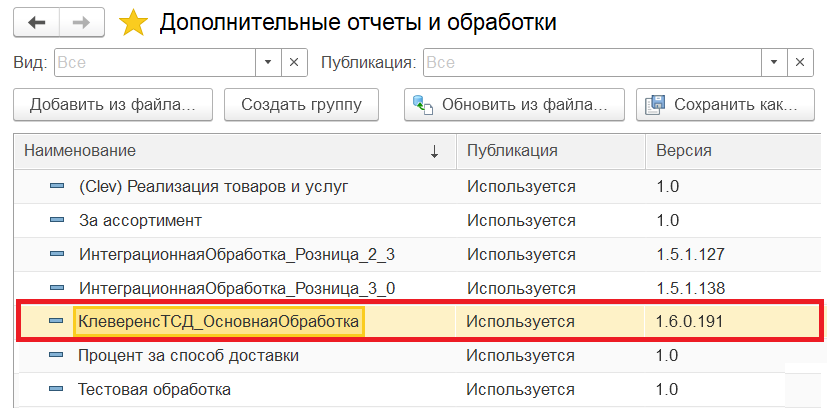The width and height of the screenshot is (827, 408).
Task: Click Обновить из файла button
Action: [514, 104]
